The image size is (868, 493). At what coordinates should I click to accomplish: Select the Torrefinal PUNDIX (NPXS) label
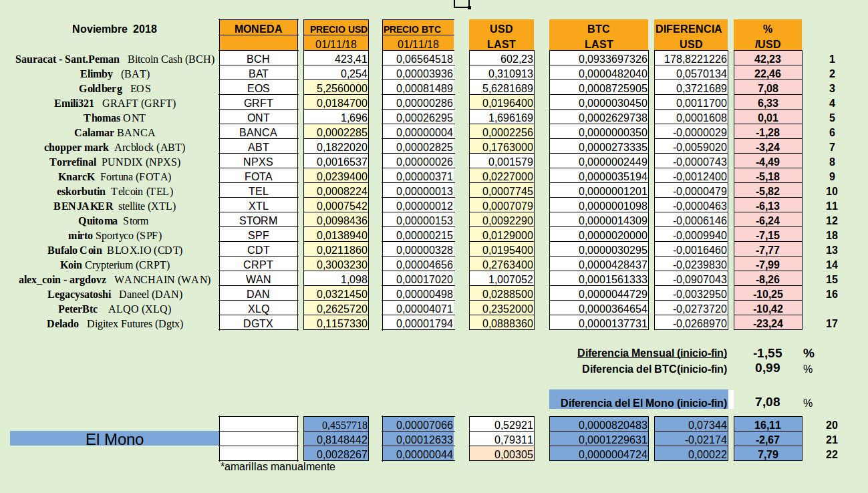115,162
